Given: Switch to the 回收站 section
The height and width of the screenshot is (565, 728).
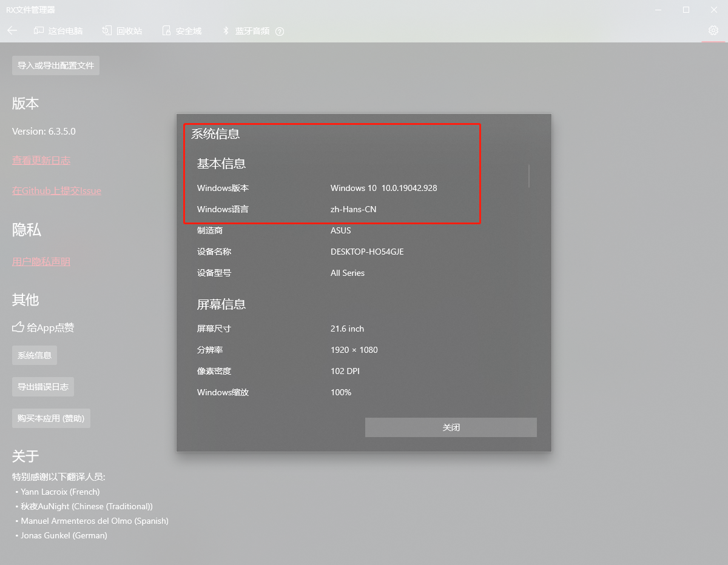Looking at the screenshot, I should coord(129,31).
